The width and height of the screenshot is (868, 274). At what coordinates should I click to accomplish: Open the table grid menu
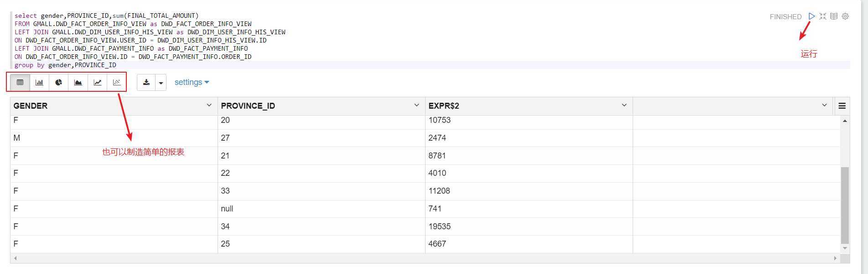[842, 106]
